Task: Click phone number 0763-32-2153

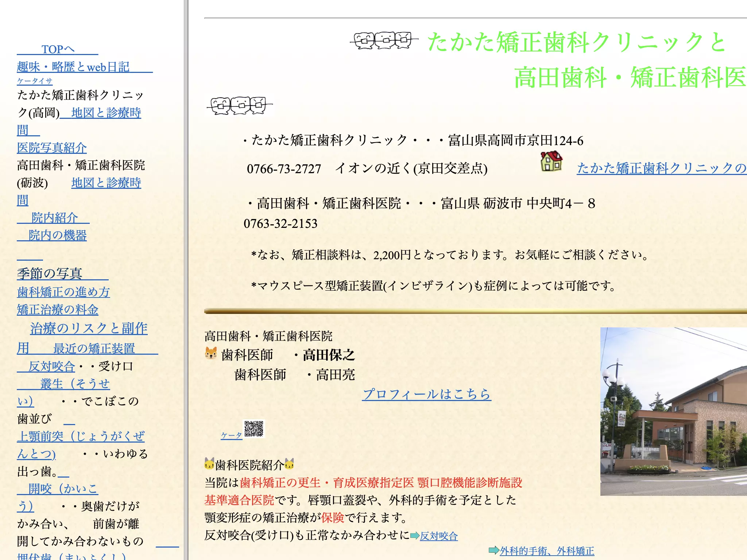Action: click(x=280, y=223)
